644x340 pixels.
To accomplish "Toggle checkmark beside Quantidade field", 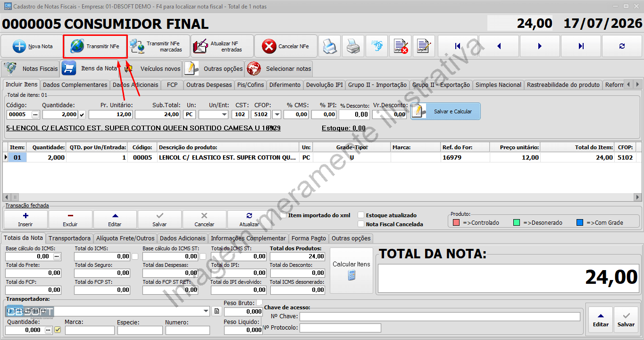I will [82, 114].
